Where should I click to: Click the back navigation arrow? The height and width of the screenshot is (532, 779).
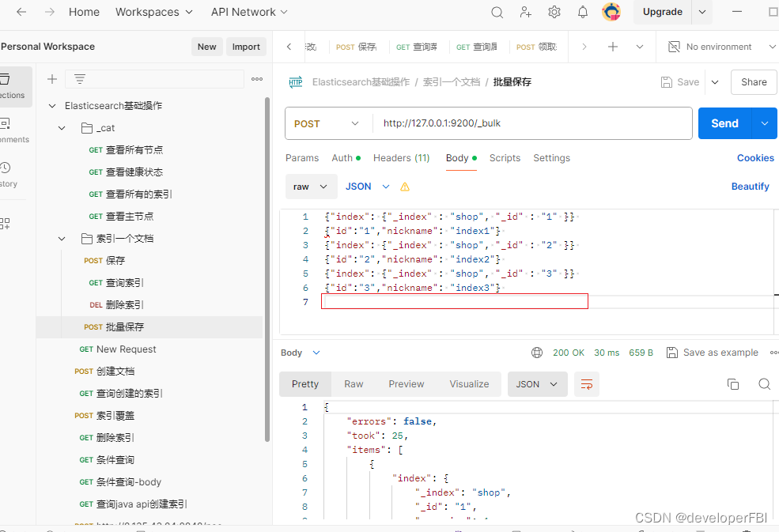pyautogui.click(x=21, y=12)
